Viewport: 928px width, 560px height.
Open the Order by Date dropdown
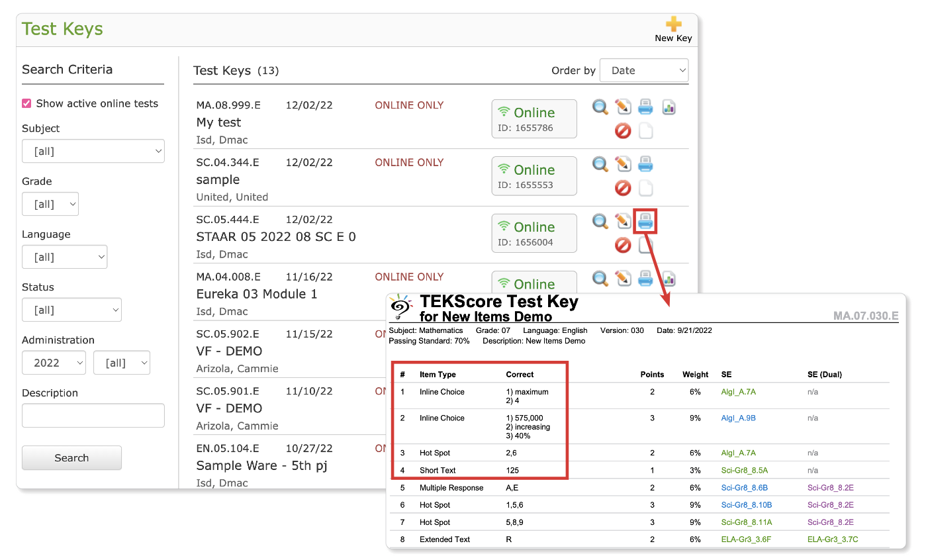pos(644,70)
